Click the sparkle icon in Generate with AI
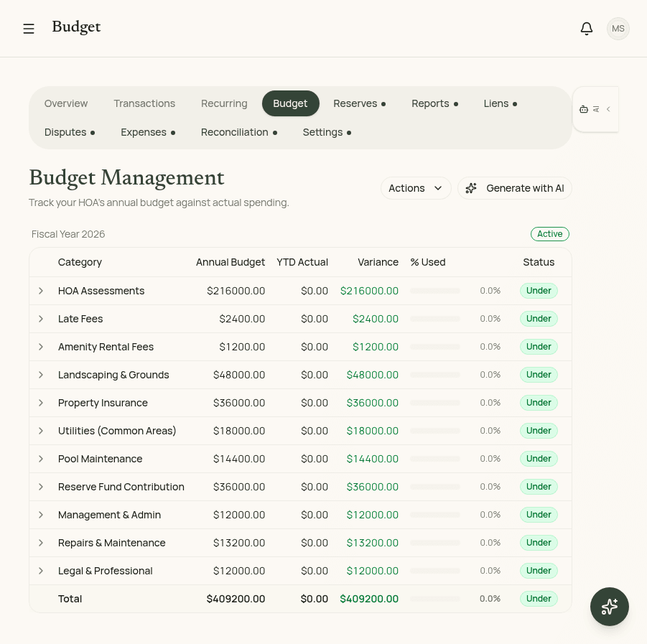Image resolution: width=647 pixels, height=644 pixels. pyautogui.click(x=471, y=188)
